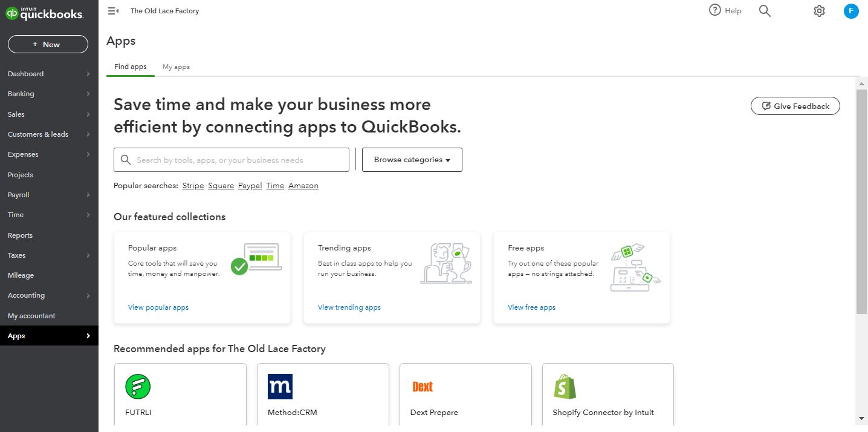Click the QuickBooks logo
The width and height of the screenshot is (868, 432).
44,14
